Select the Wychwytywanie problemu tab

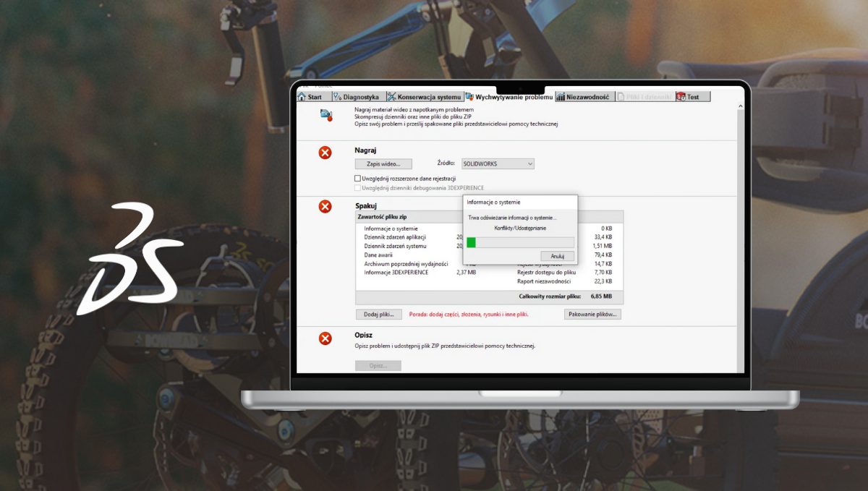509,97
